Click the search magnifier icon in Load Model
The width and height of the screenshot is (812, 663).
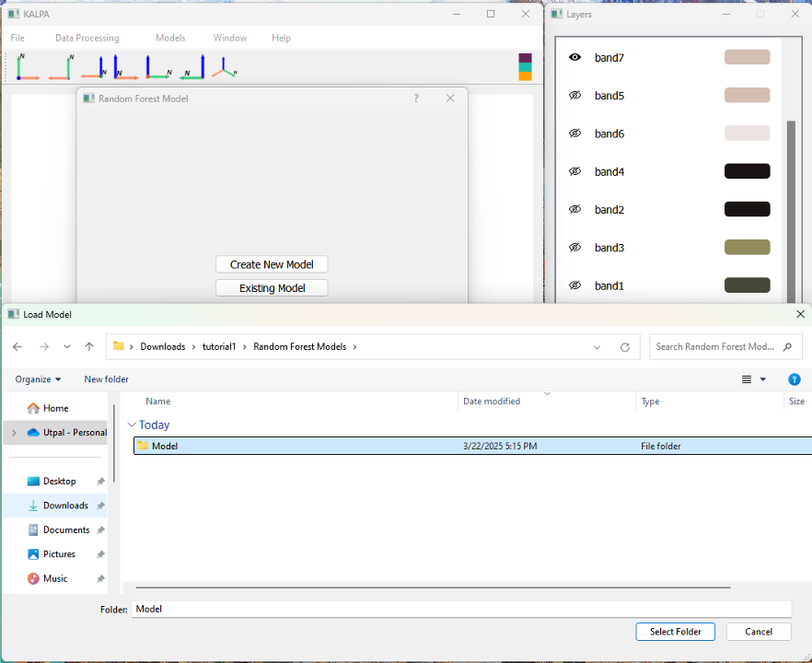[788, 346]
